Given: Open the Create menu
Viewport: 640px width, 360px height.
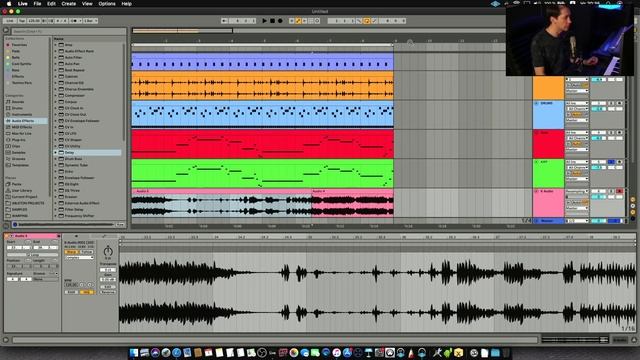Looking at the screenshot, I should tap(69, 4).
